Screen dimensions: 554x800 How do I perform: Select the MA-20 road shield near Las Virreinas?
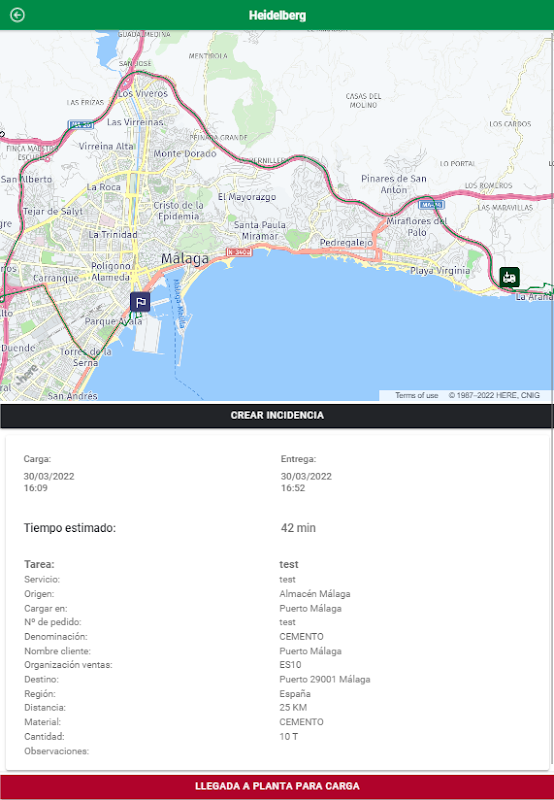coord(81,124)
